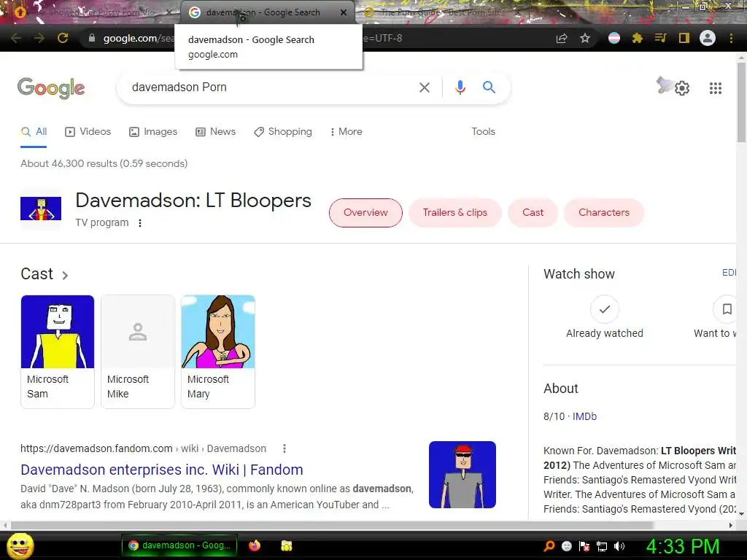Open Google quick settings gear
This screenshot has height=560, width=747.
tap(682, 88)
